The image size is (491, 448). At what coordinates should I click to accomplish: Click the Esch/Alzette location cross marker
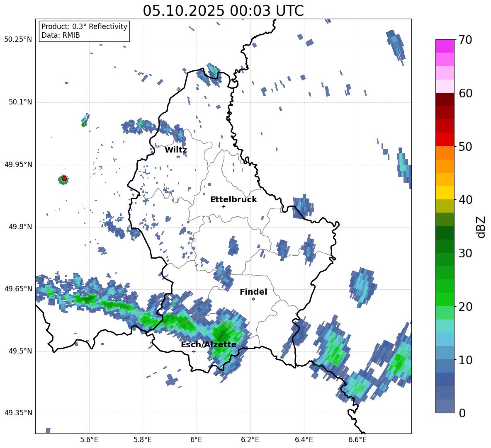[194, 351]
